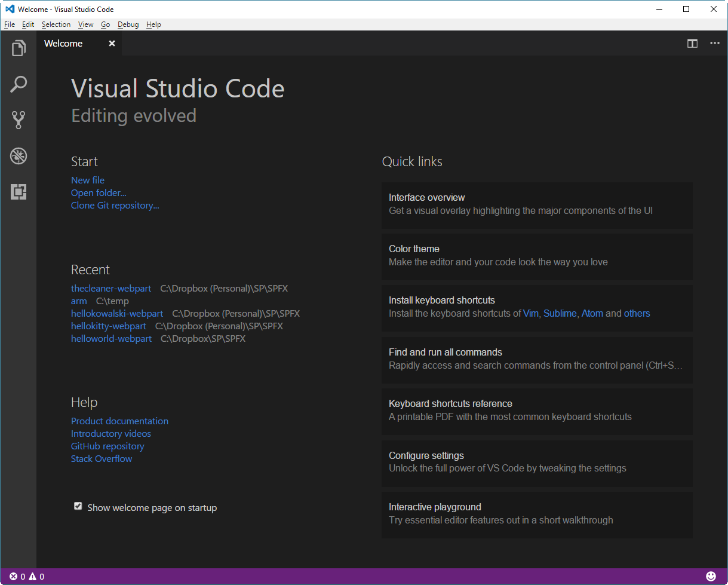Minimize the Visual Studio Code window

click(x=659, y=9)
